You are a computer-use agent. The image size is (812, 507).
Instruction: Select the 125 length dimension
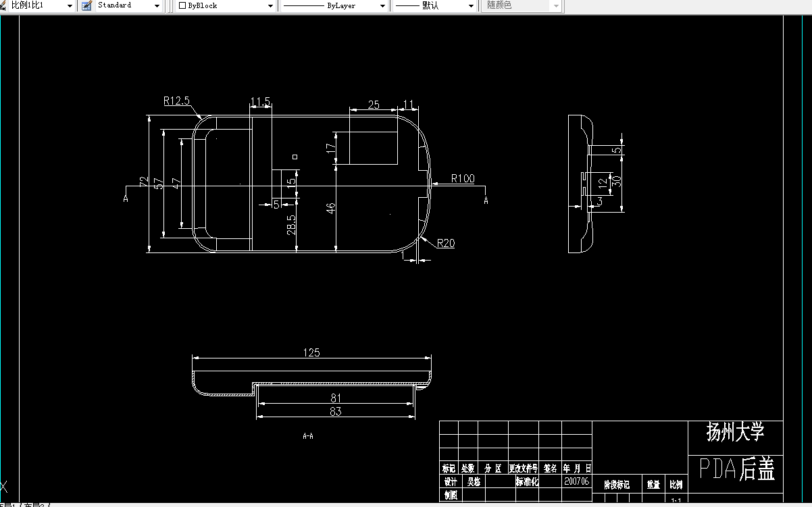click(311, 352)
